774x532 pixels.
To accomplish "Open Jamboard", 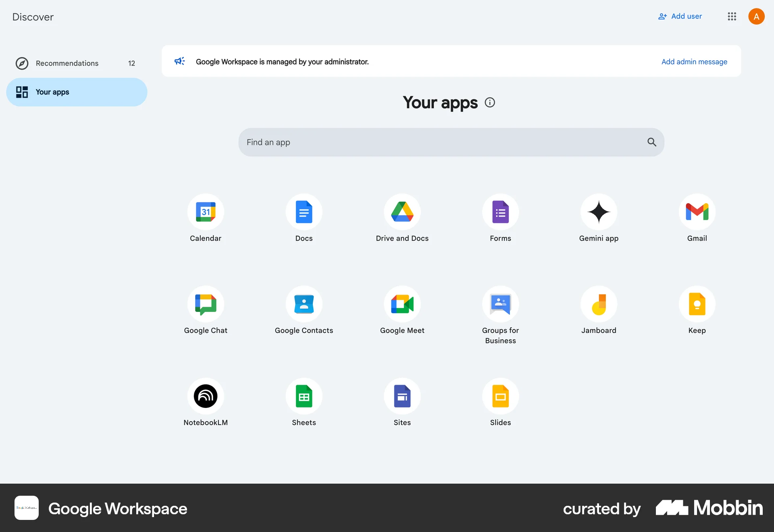I will 599,304.
